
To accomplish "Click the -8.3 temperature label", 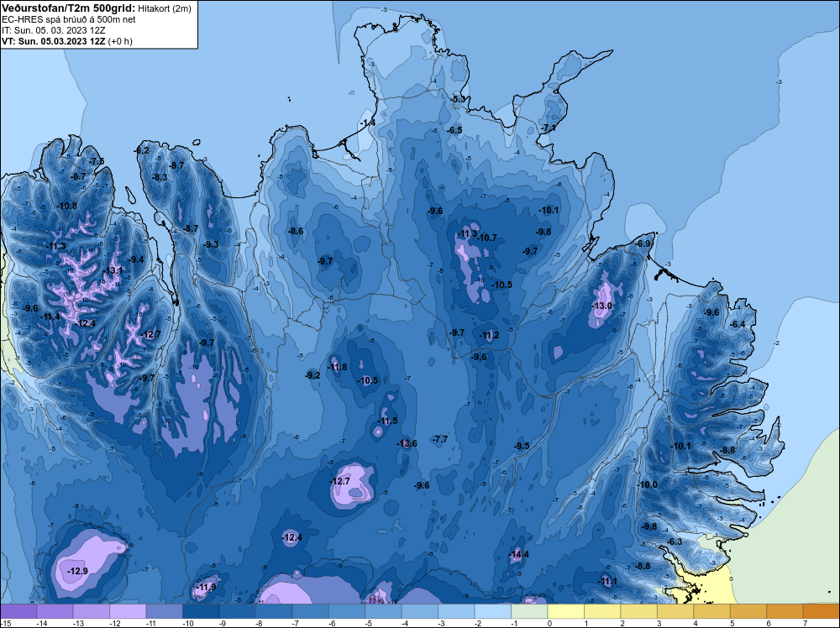I will tap(160, 177).
